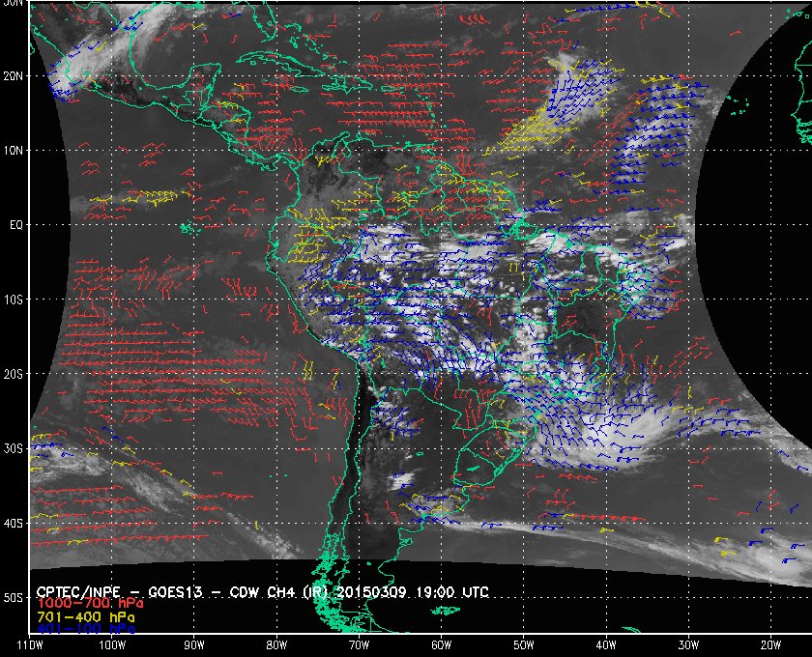Click the 60W longitude label
Screen dimensions: 812x657
click(441, 645)
